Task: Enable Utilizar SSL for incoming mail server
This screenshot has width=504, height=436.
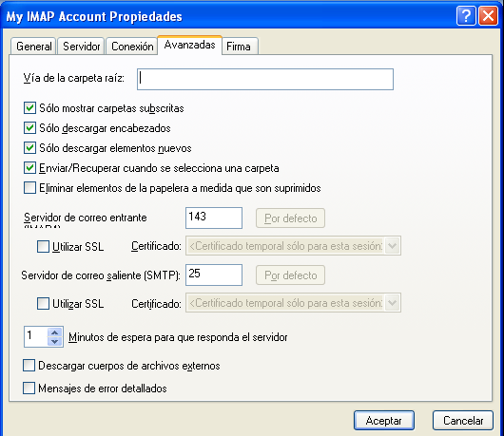Action: (43, 247)
